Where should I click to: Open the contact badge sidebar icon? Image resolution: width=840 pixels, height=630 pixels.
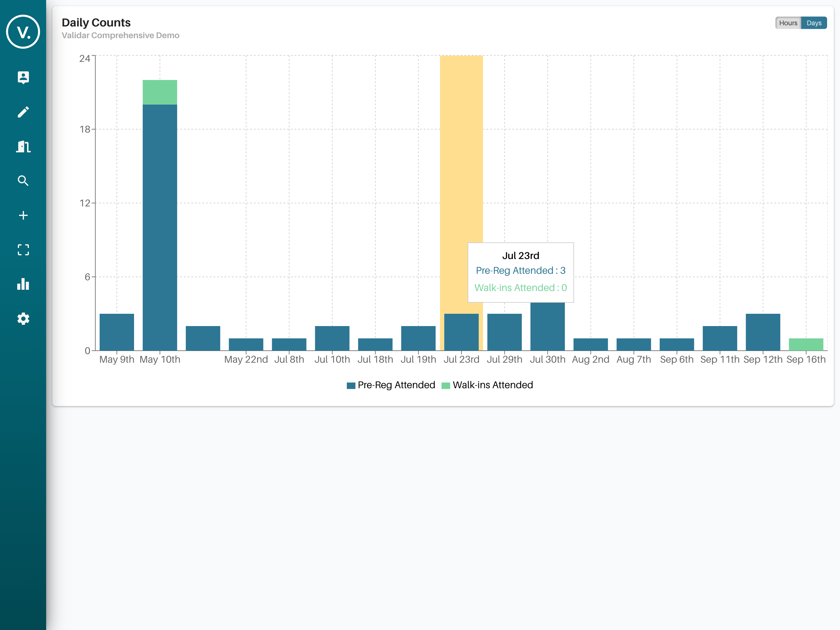point(23,78)
